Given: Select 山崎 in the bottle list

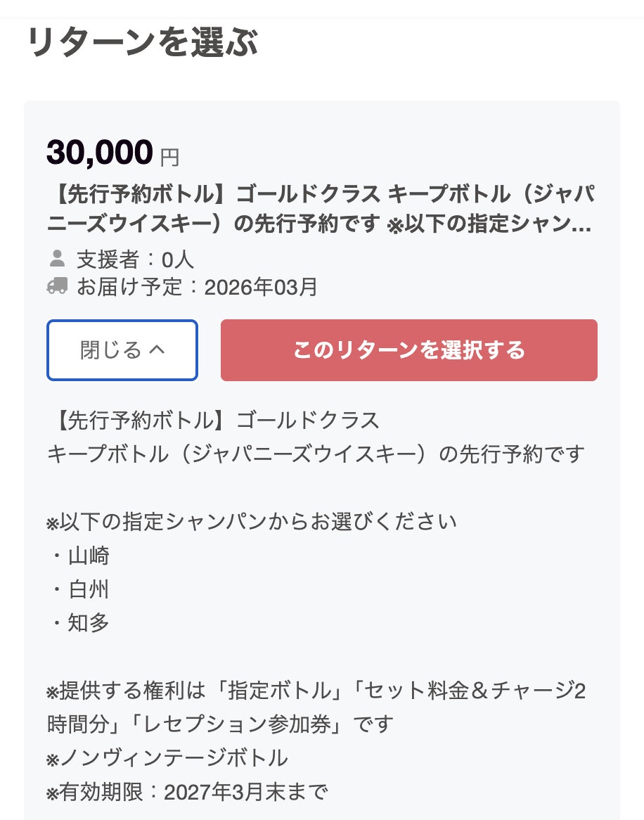Looking at the screenshot, I should tap(89, 556).
